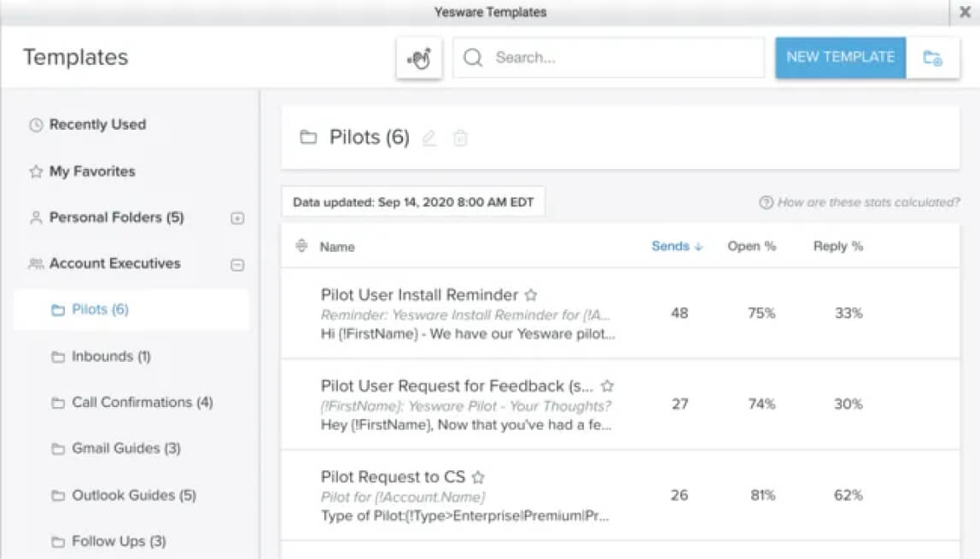Click the Follow Ups folder icon
980x559 pixels.
[x=57, y=542]
